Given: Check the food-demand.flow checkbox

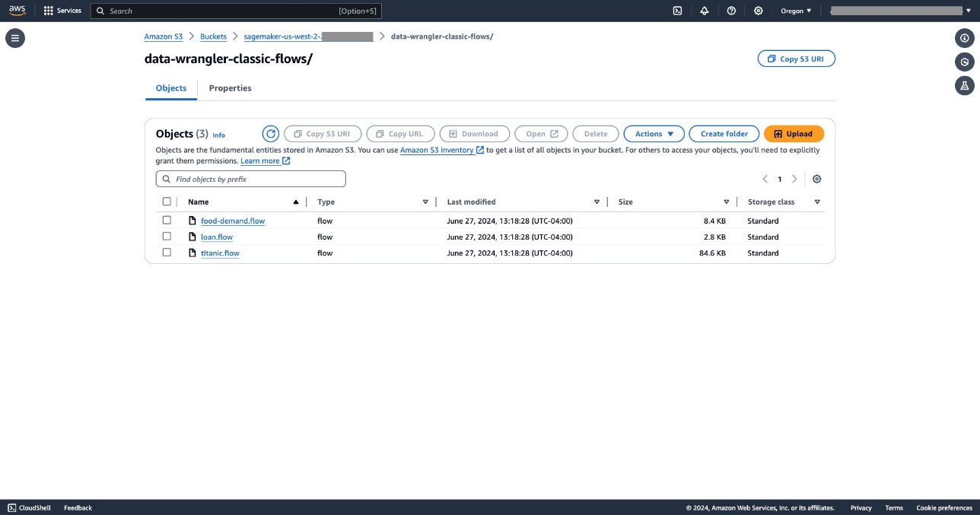Looking at the screenshot, I should click(x=167, y=220).
